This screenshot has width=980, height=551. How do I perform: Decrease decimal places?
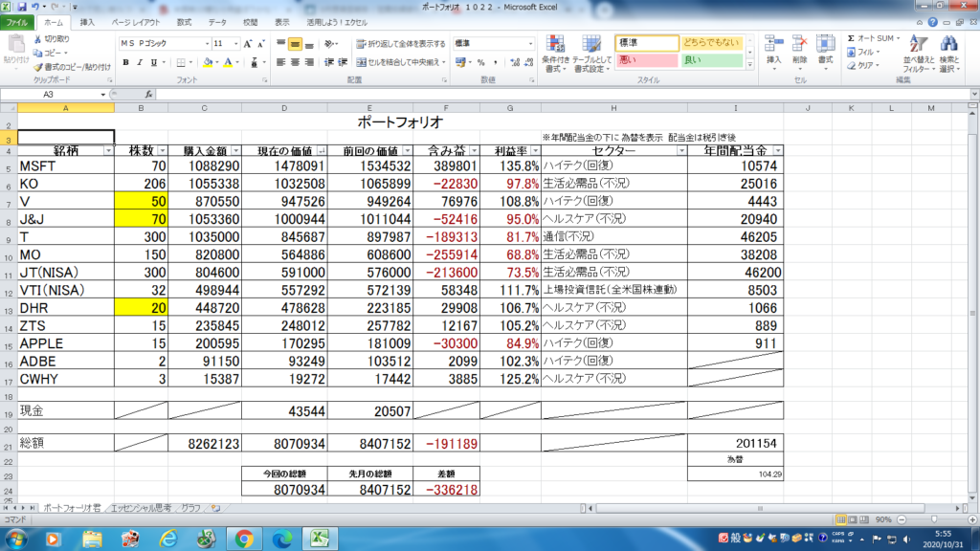528,62
